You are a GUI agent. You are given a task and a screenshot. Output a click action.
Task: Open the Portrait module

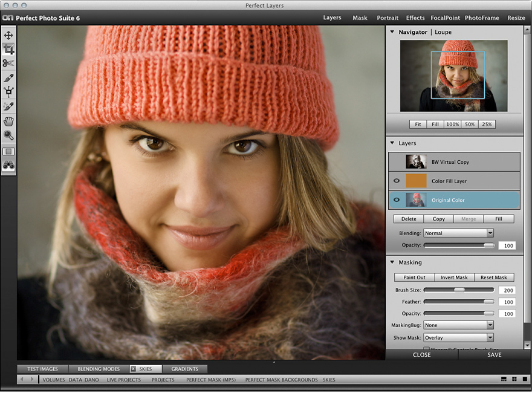[388, 18]
